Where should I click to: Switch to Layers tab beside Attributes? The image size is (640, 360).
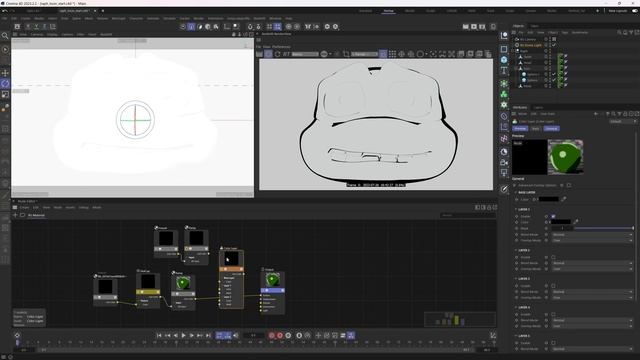pos(539,107)
